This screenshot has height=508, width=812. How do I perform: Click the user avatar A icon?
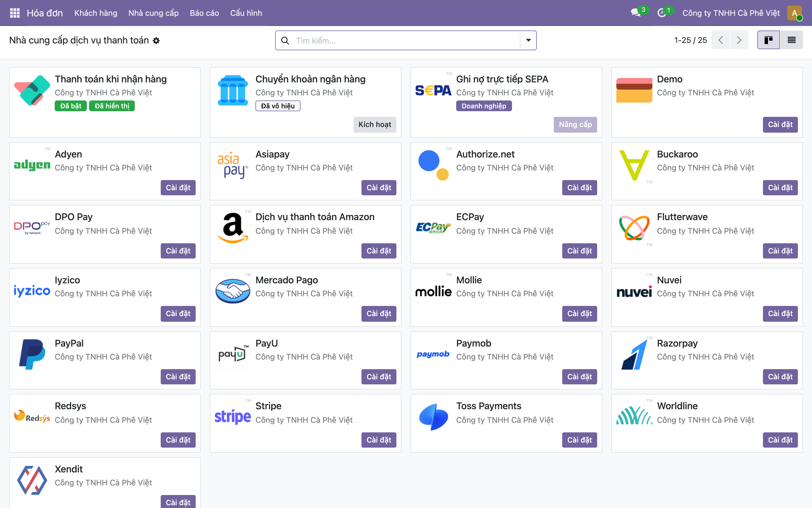794,13
